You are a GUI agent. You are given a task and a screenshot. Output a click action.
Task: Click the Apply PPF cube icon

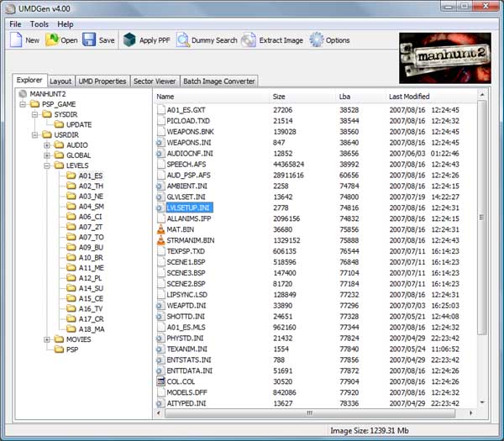tap(129, 39)
